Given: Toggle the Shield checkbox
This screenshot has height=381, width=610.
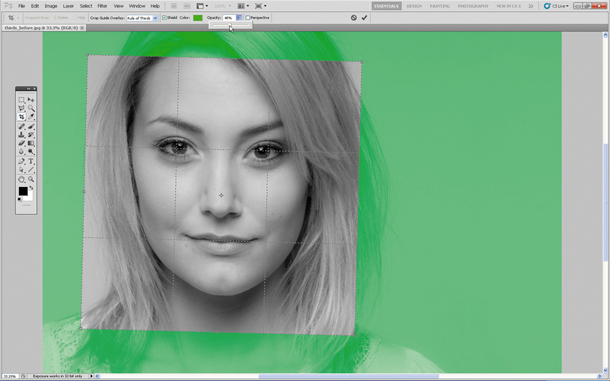Looking at the screenshot, I should (x=164, y=18).
